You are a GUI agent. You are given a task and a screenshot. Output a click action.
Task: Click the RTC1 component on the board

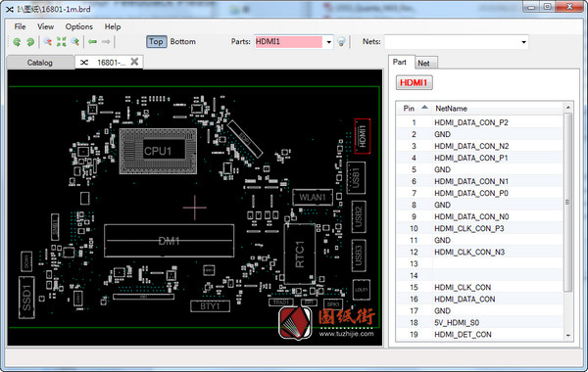[300, 254]
